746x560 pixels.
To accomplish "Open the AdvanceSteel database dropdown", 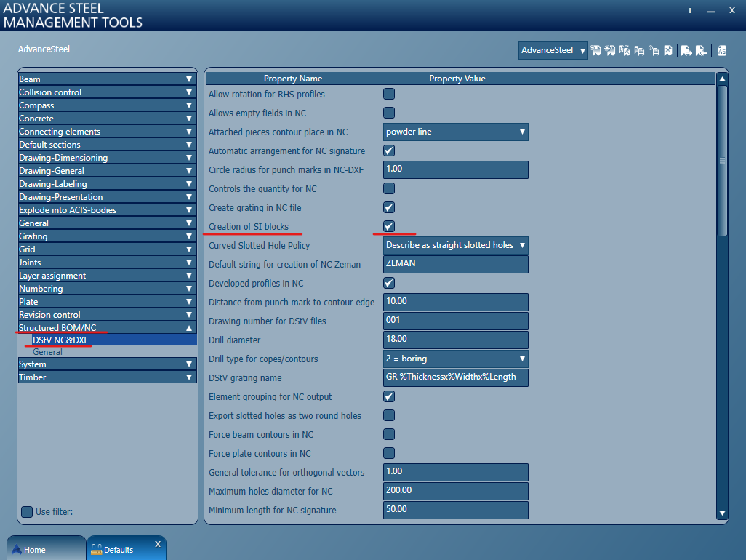I will click(553, 50).
